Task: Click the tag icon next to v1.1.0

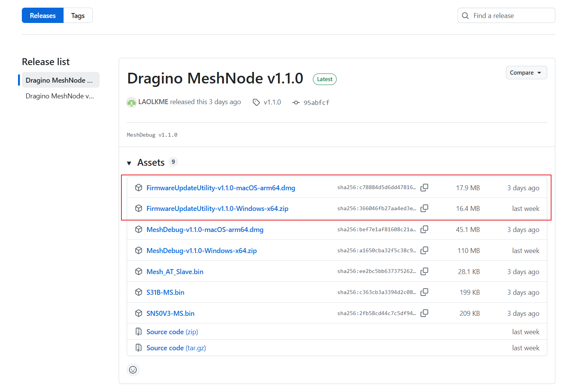Action: [256, 102]
